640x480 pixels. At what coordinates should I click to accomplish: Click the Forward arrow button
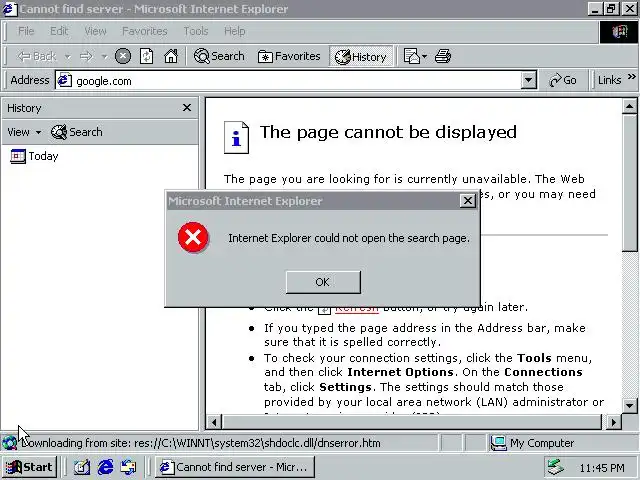point(86,56)
